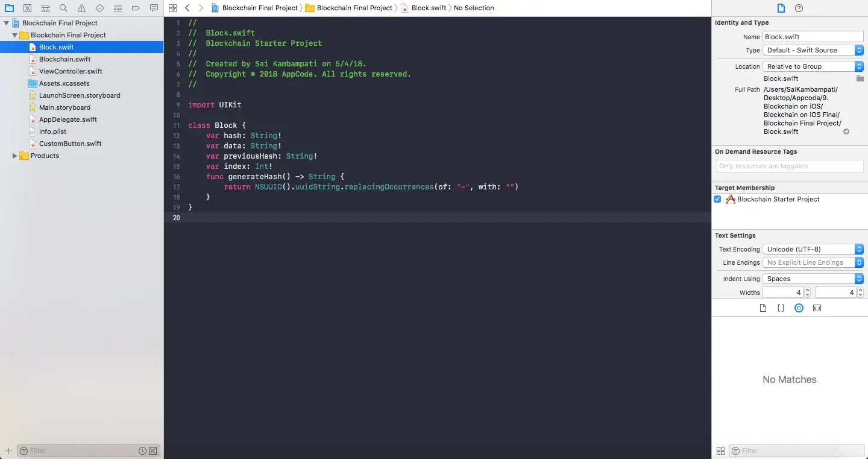Open the Text Encoding dropdown

coord(813,249)
